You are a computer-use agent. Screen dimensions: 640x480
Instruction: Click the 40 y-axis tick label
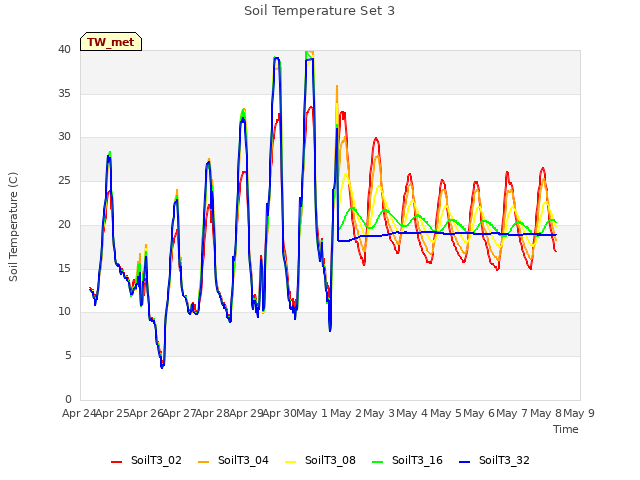click(x=64, y=50)
